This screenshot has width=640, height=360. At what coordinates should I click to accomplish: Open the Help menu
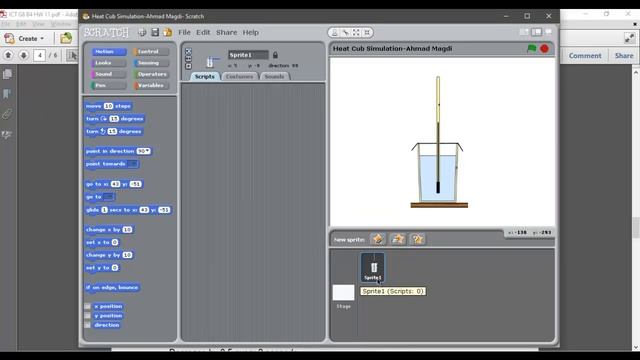click(x=251, y=32)
